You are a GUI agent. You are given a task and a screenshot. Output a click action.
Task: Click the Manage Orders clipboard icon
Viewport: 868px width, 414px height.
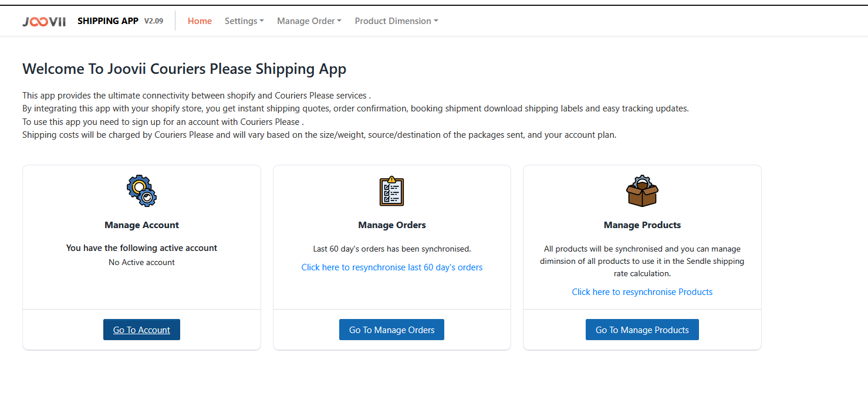(391, 191)
